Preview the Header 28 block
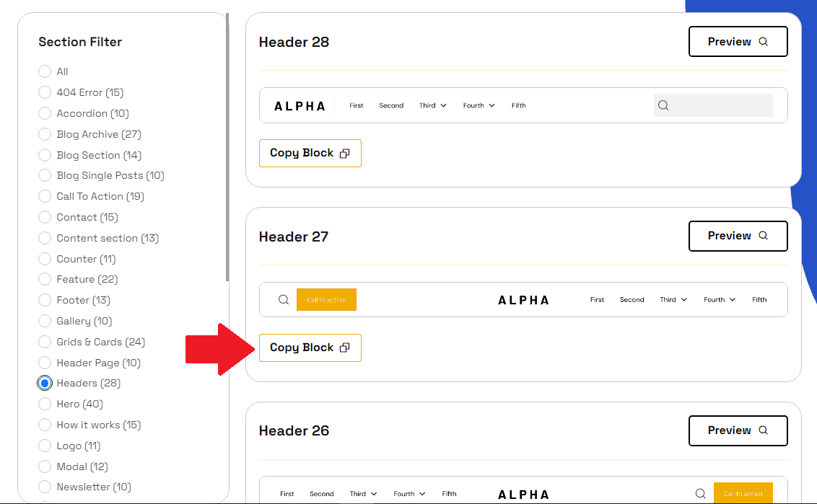This screenshot has width=817, height=504. (x=738, y=42)
